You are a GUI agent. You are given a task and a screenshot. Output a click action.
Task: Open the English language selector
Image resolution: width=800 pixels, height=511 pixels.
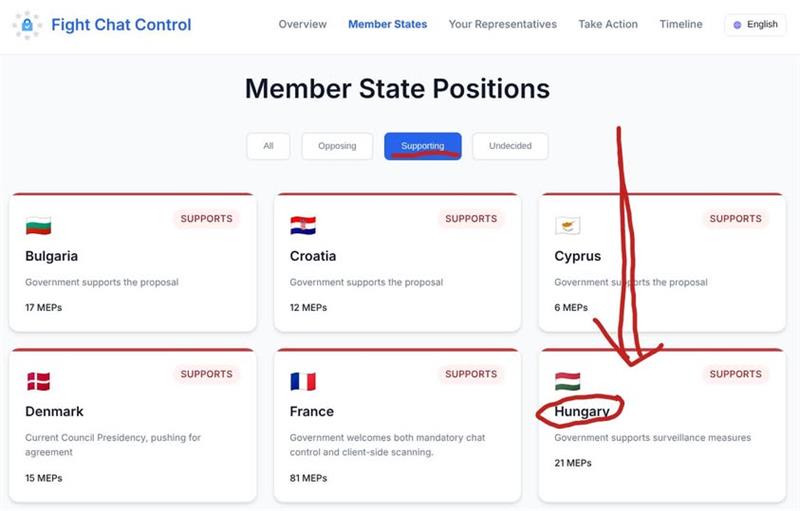[x=755, y=24]
